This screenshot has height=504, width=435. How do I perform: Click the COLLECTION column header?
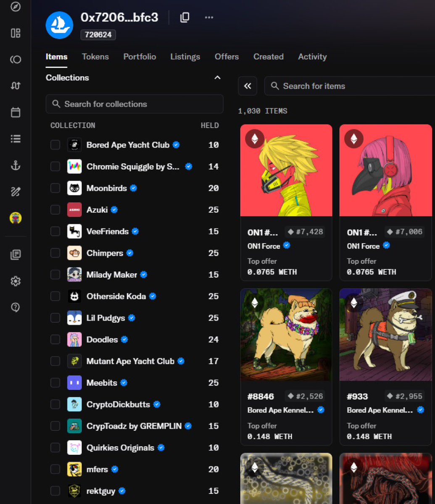pos(73,125)
